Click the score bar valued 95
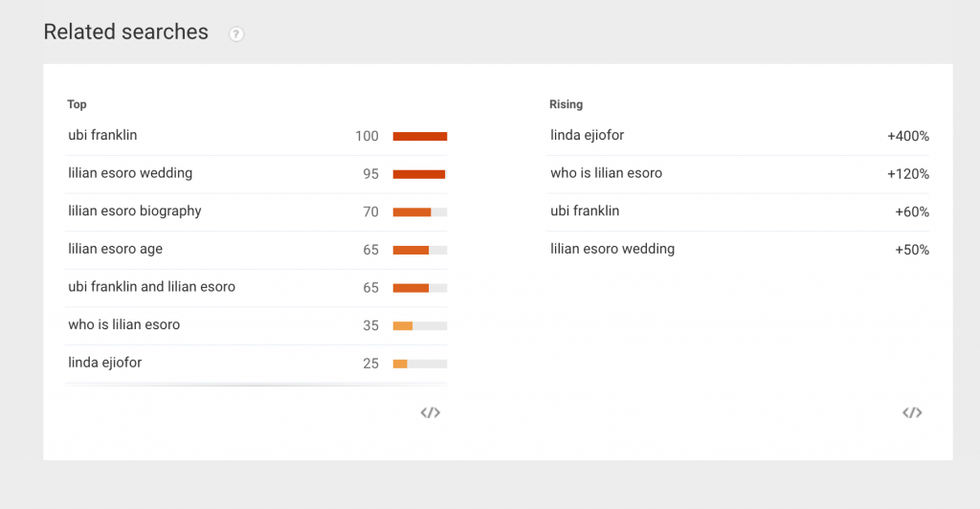 click(419, 174)
